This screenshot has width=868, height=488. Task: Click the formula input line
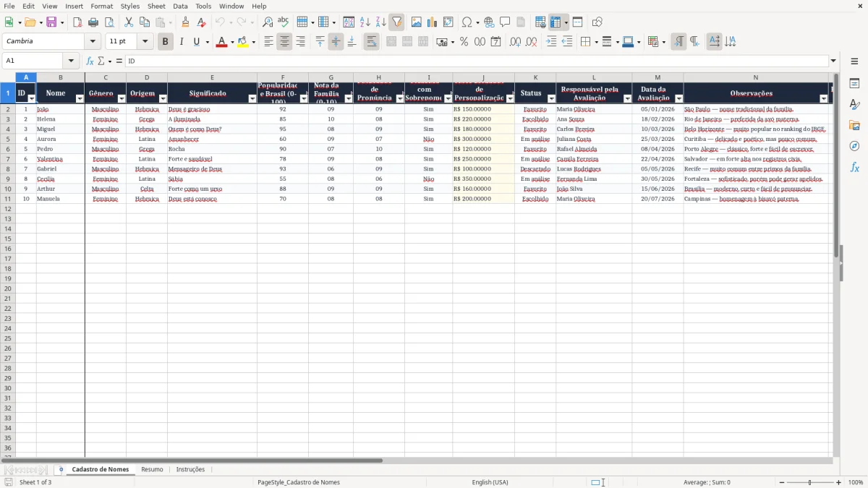pyautogui.click(x=477, y=61)
